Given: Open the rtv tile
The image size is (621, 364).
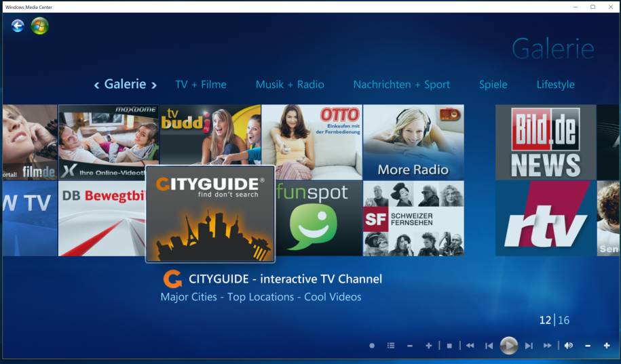Looking at the screenshot, I should (546, 218).
